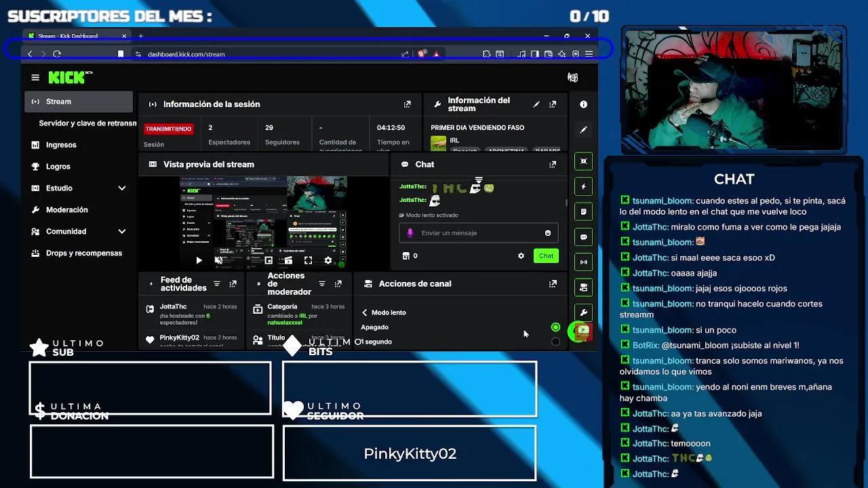Click PinkyKitty02 in activity feed
This screenshot has width=868, height=488.
[179, 338]
